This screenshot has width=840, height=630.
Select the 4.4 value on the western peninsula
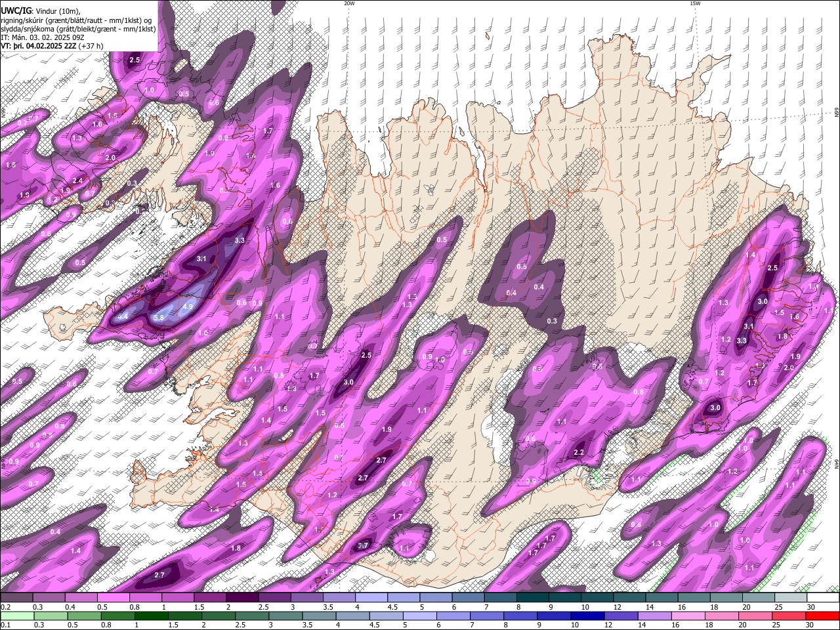point(123,316)
